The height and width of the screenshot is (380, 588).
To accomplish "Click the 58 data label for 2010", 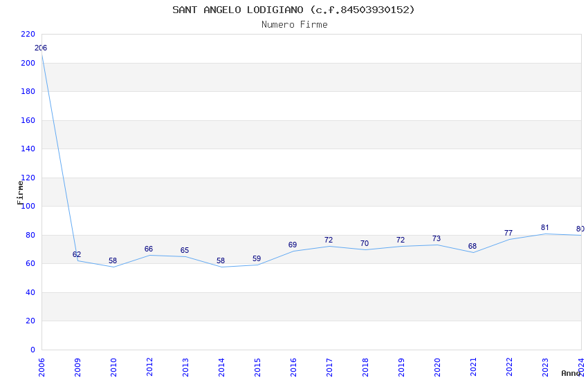I will click(x=113, y=260).
